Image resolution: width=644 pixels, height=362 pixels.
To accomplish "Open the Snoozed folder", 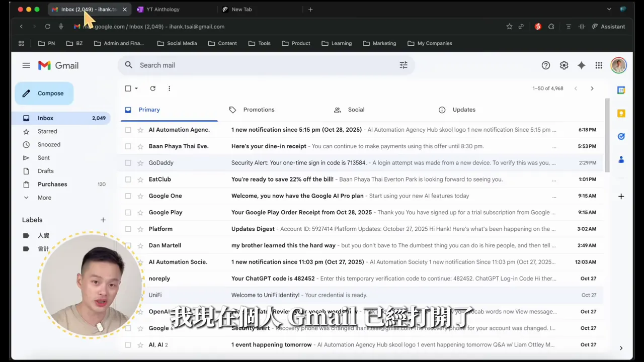I will pyautogui.click(x=49, y=144).
